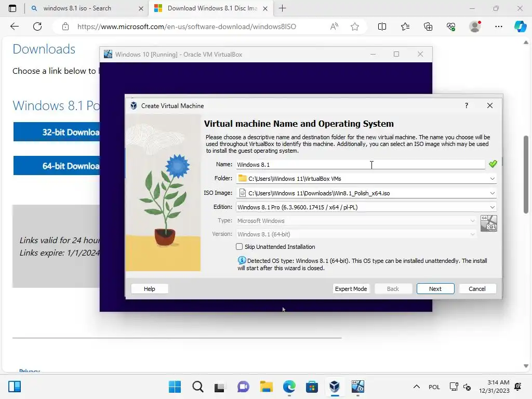Open Widgets panel on taskbar

tap(15, 387)
